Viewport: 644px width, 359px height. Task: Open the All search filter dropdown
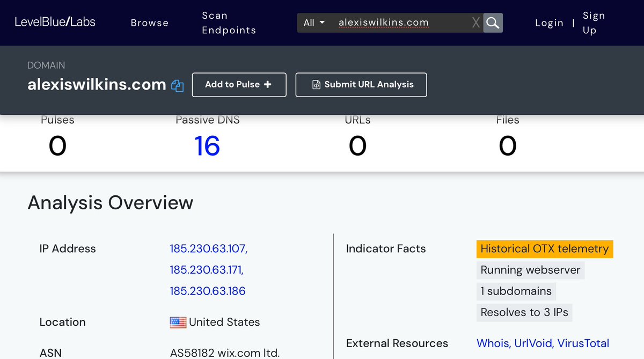click(314, 23)
